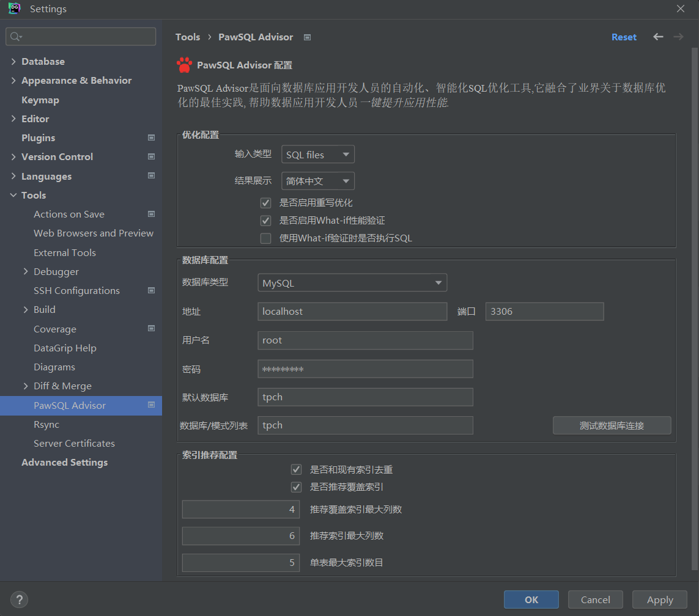Click the back navigation arrow
The width and height of the screenshot is (699, 616).
(x=658, y=37)
